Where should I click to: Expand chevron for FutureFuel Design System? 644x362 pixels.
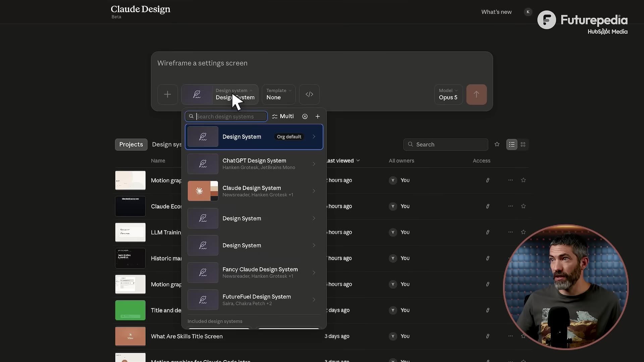[x=314, y=300]
